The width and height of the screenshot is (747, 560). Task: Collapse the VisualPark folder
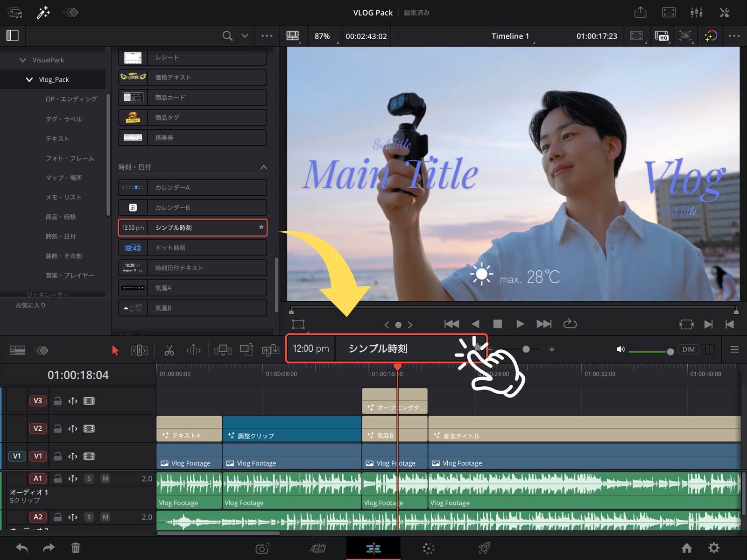pyautogui.click(x=22, y=60)
